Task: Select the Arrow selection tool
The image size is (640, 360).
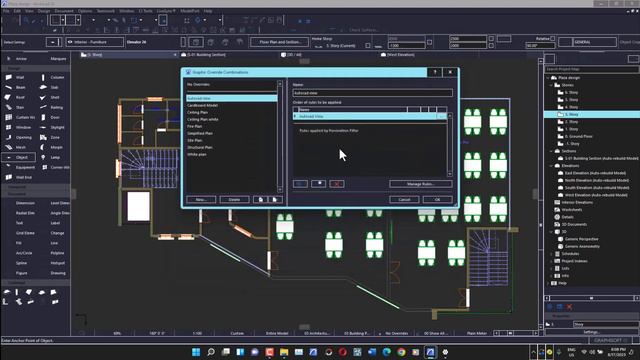Action: 18,59
